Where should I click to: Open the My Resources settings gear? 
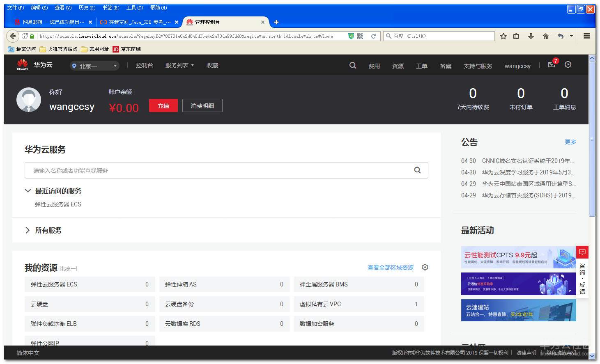click(425, 267)
